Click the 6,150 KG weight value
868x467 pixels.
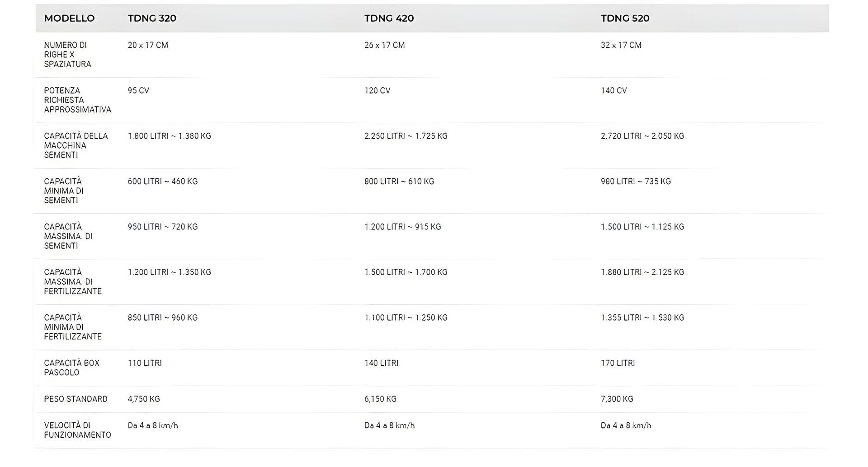point(381,399)
